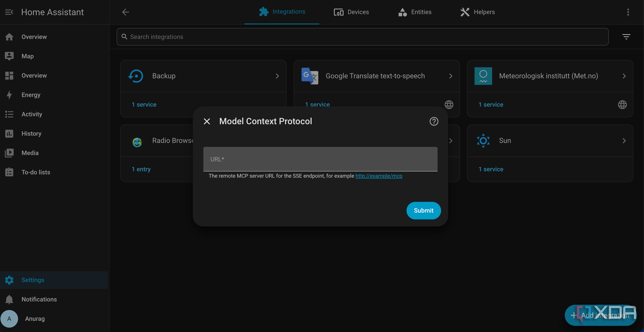644x332 pixels.
Task: Open Activity in the sidebar
Action: pyautogui.click(x=54, y=114)
